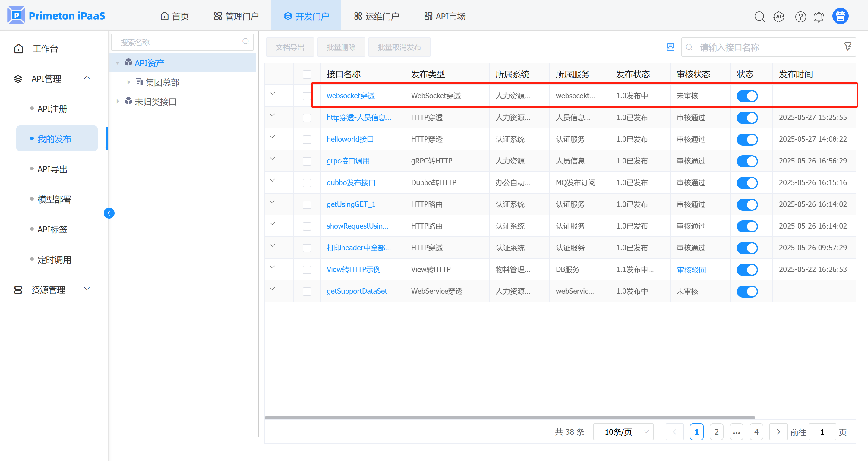The width and height of the screenshot is (868, 461).
Task: Click the filter funnel icon in search box
Action: (x=847, y=46)
